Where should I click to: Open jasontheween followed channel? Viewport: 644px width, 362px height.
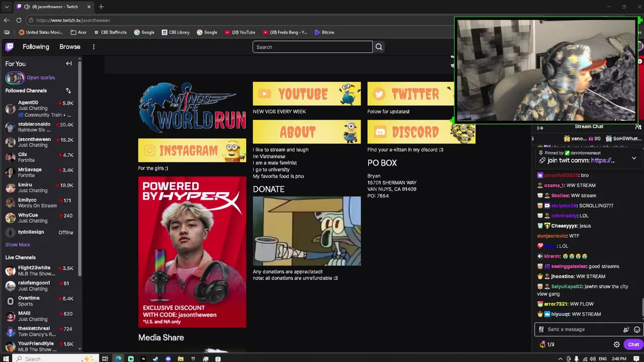tap(39, 142)
